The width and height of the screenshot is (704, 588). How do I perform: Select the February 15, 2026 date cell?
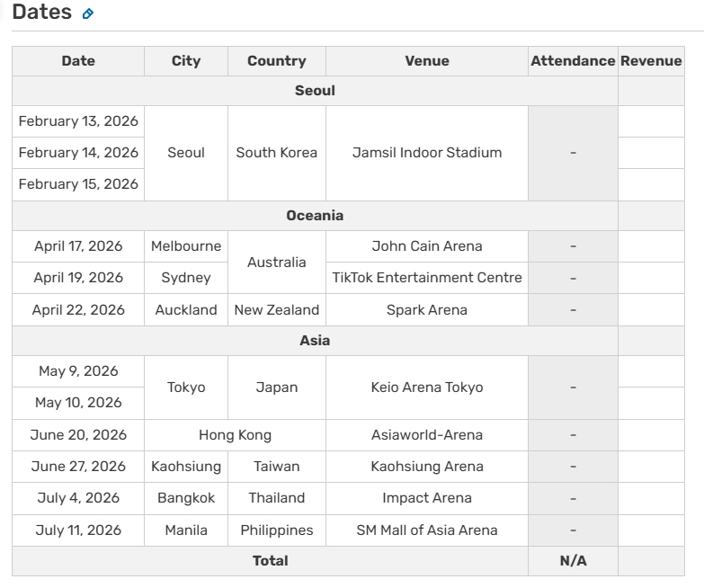coord(78,184)
